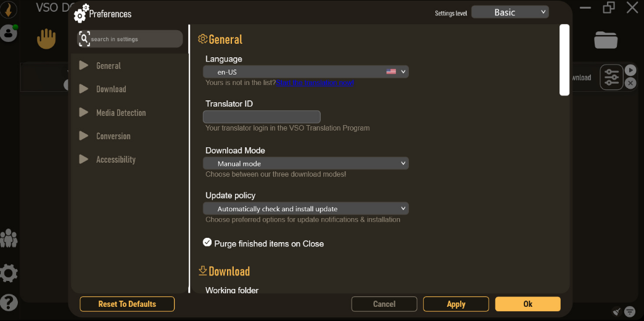Click the 'Your translator login' description text

[287, 128]
